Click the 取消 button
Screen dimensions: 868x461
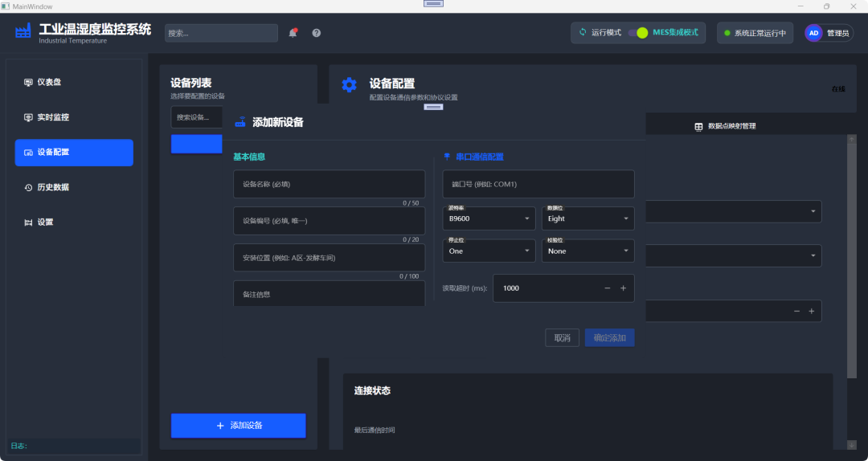coord(562,337)
